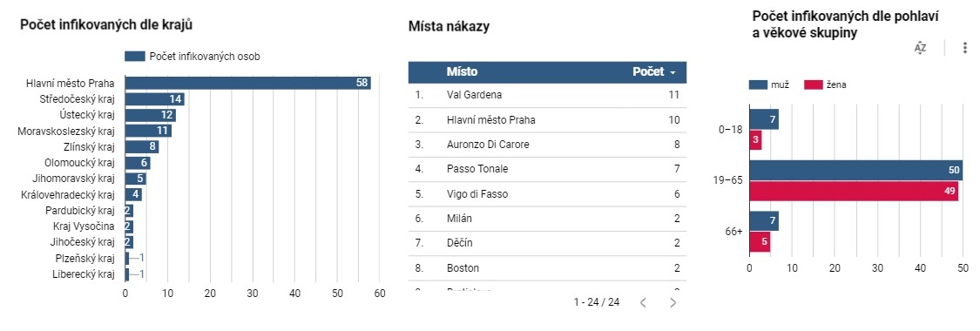Click the Boston table row
980x331 pixels.
tap(548, 268)
